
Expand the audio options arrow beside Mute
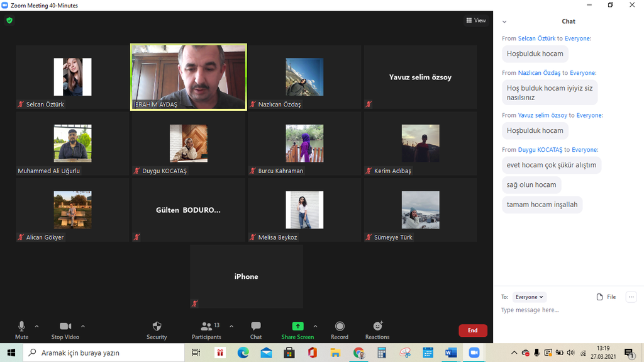36,326
